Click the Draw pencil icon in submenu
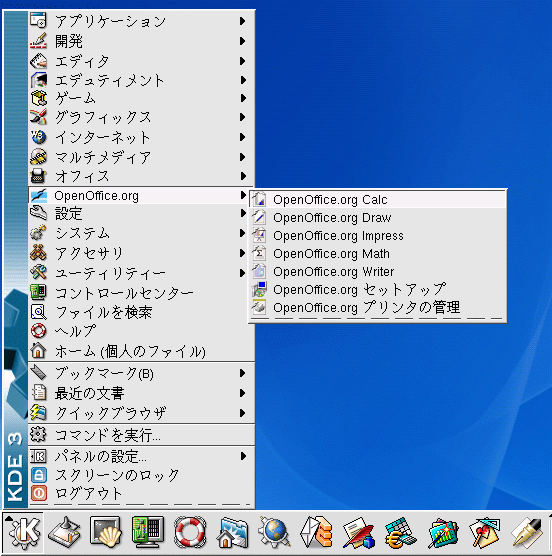552x556 pixels. 259,217
